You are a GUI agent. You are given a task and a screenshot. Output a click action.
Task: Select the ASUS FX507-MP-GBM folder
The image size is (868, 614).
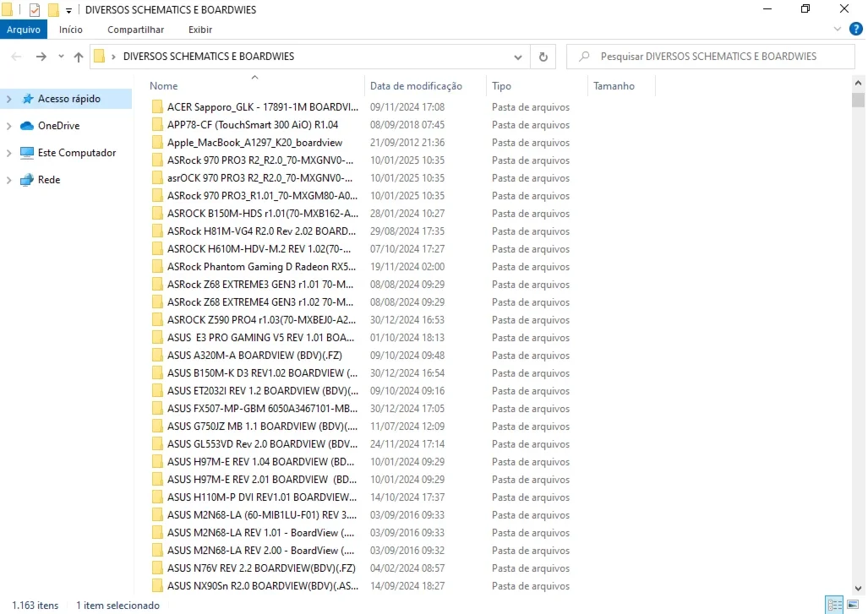click(262, 408)
